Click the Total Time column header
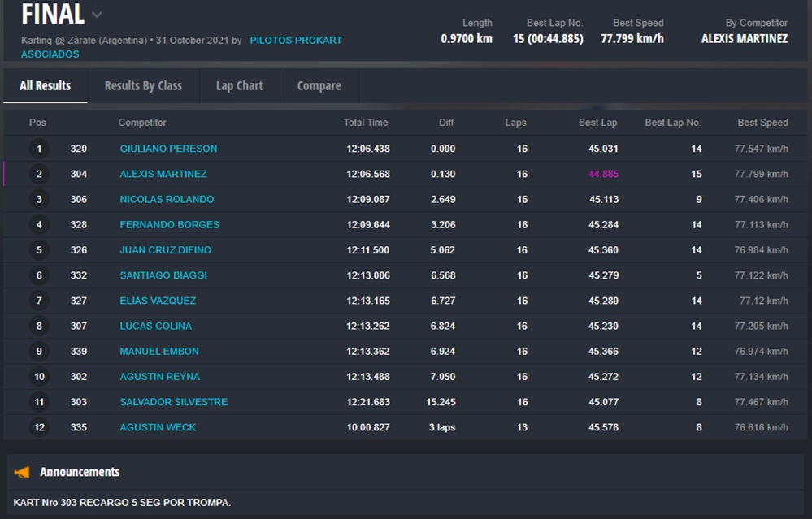 pyautogui.click(x=365, y=123)
